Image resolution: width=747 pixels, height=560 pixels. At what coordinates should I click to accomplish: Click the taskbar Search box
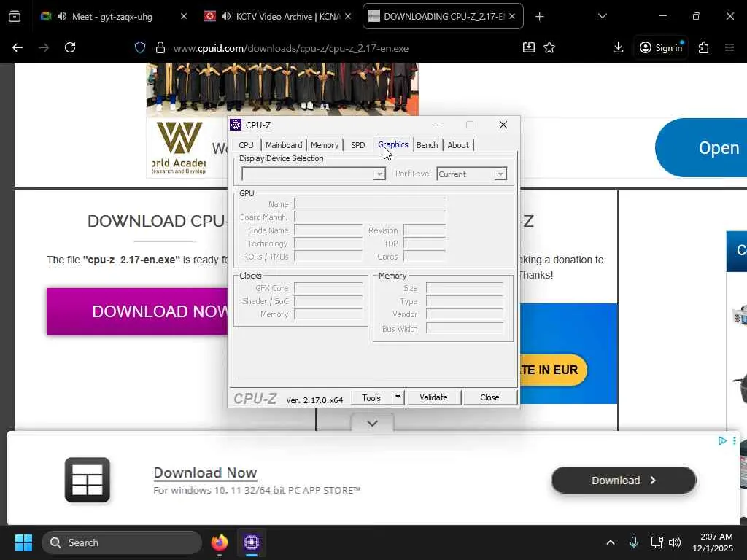122,542
